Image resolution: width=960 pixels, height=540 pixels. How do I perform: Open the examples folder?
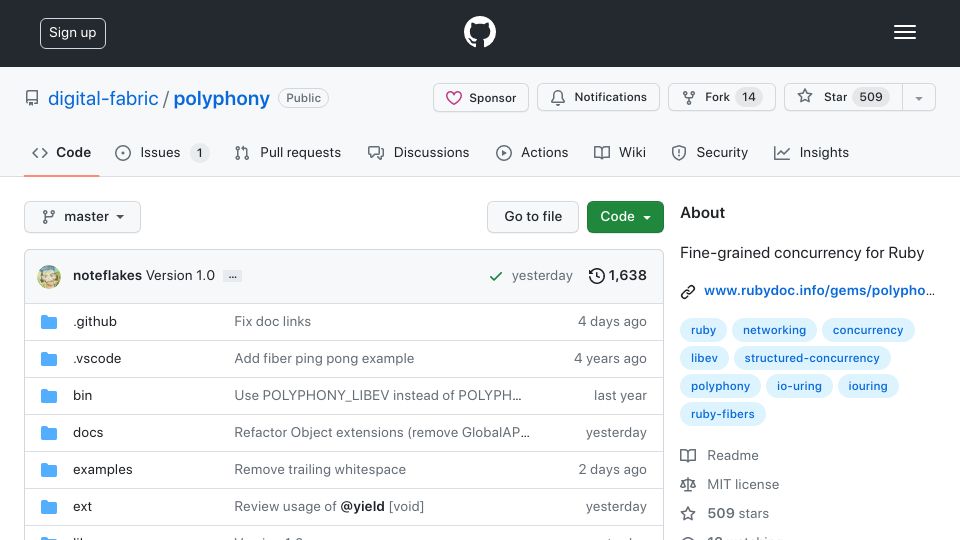coord(103,470)
